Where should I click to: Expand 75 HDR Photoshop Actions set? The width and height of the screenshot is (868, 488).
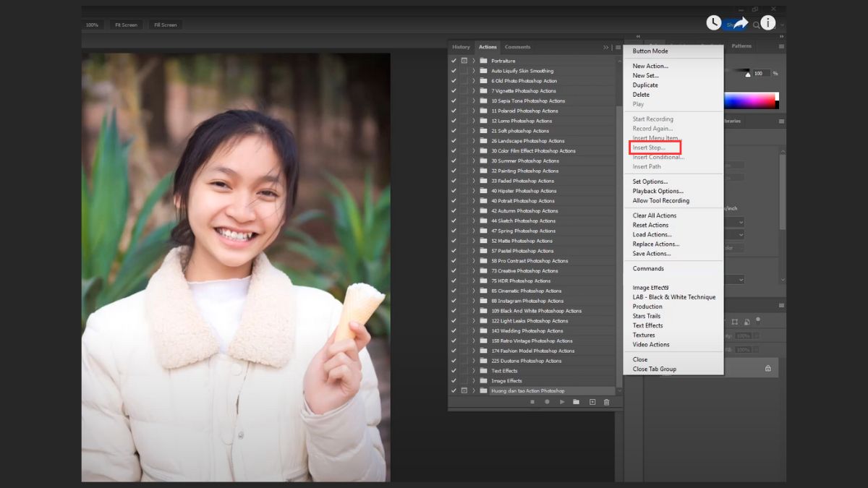click(x=474, y=281)
